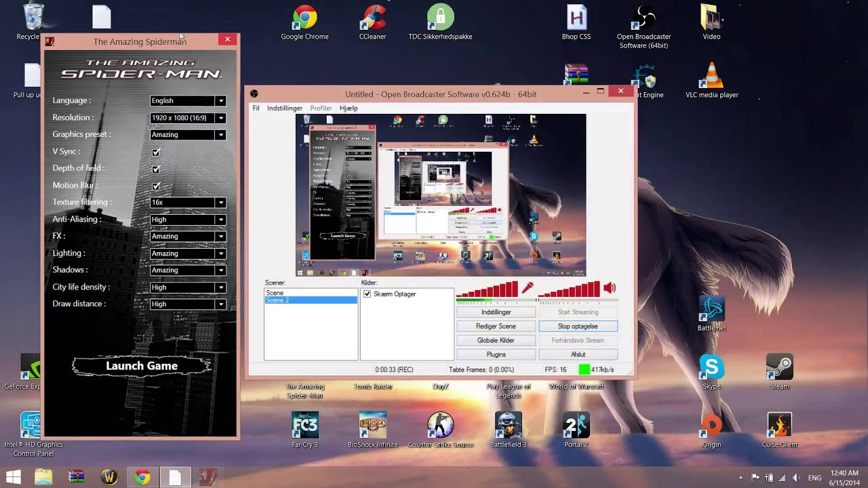Open VLC media player shortcut

[x=711, y=81]
